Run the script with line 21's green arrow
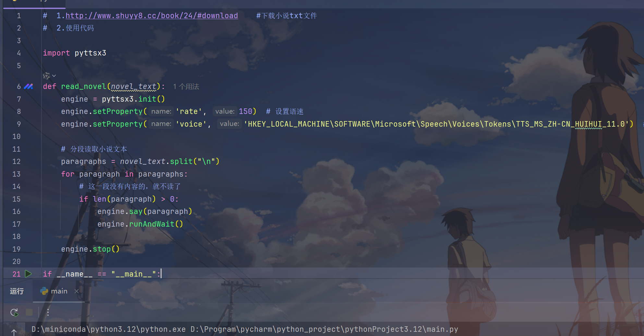The image size is (644, 336). point(28,274)
